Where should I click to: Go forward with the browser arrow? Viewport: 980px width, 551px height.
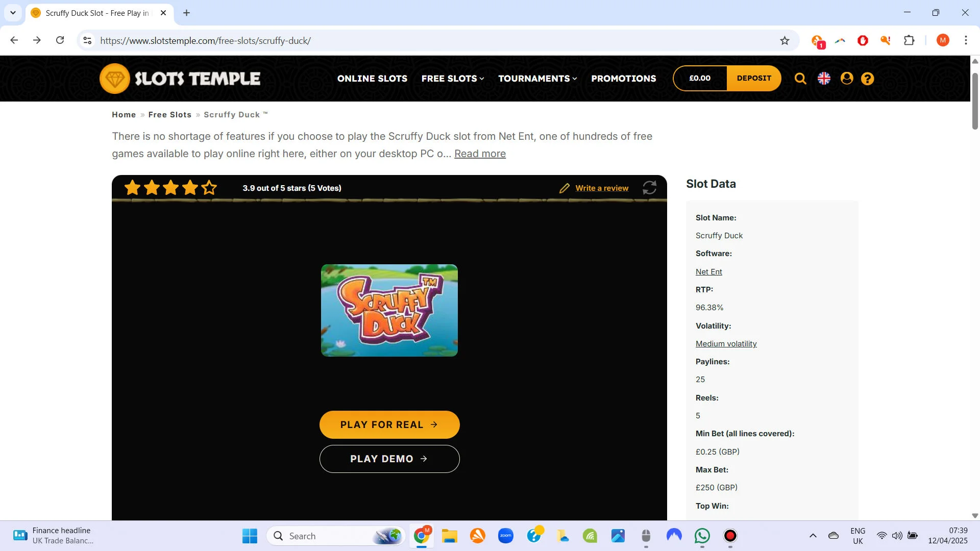pos(37,40)
